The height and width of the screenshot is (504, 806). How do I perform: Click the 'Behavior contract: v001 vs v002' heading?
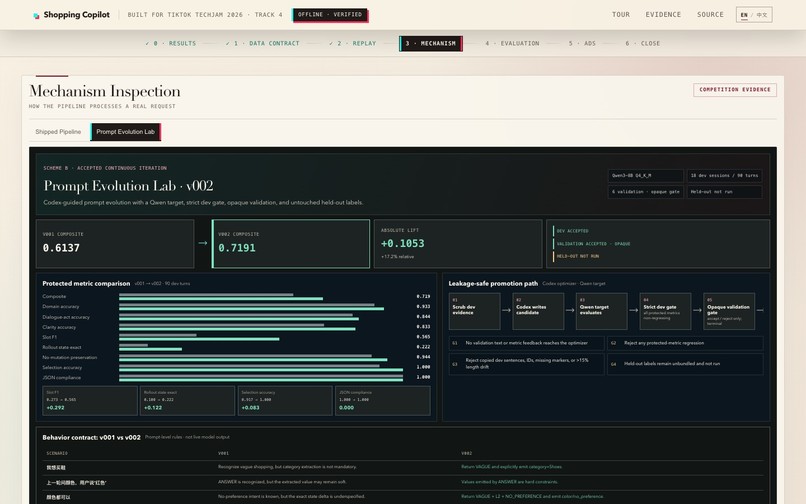point(91,438)
